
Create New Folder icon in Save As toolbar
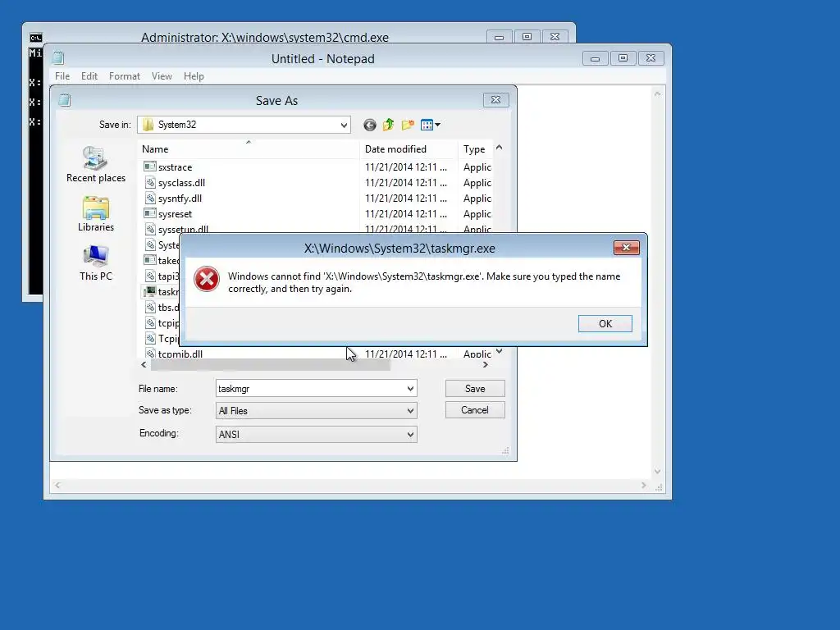pos(408,125)
